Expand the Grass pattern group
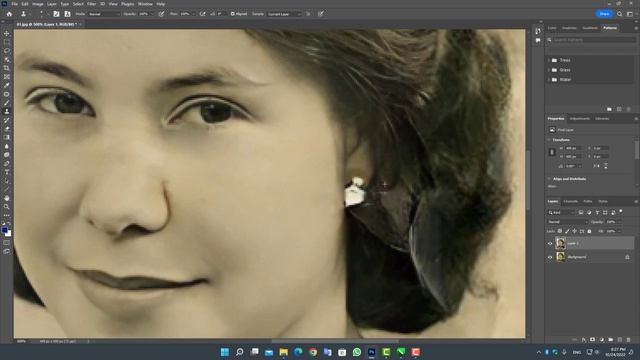Image resolution: width=640 pixels, height=360 pixels. [x=549, y=70]
